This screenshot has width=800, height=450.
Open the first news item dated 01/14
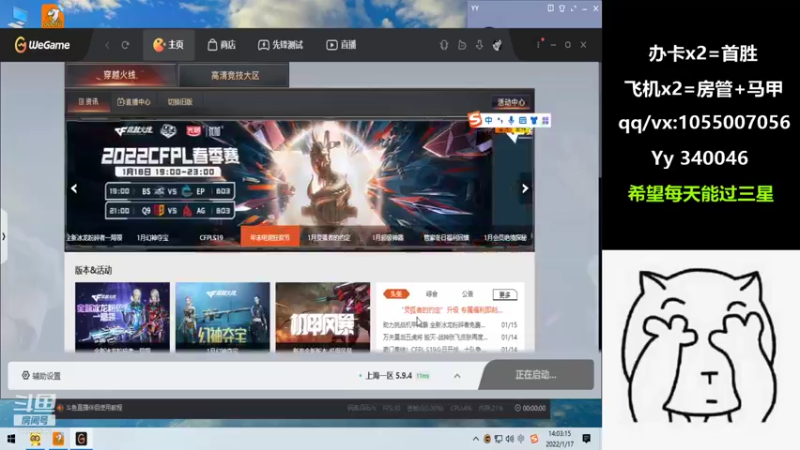pos(450,337)
